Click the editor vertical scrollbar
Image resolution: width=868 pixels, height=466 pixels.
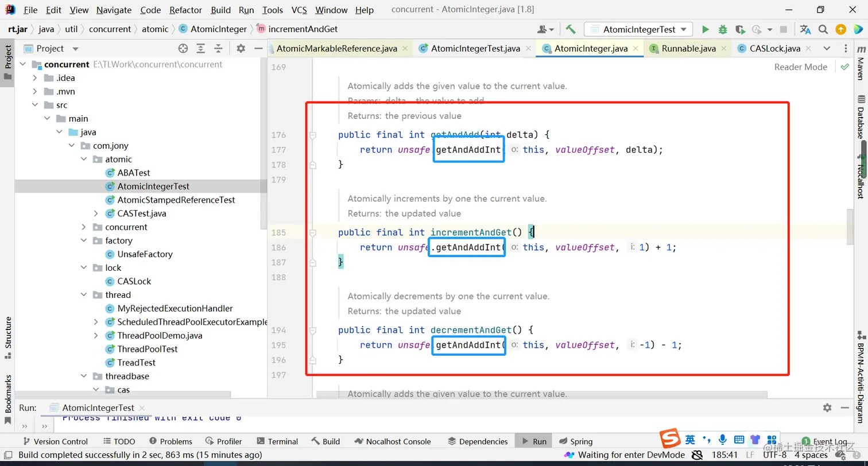850,227
